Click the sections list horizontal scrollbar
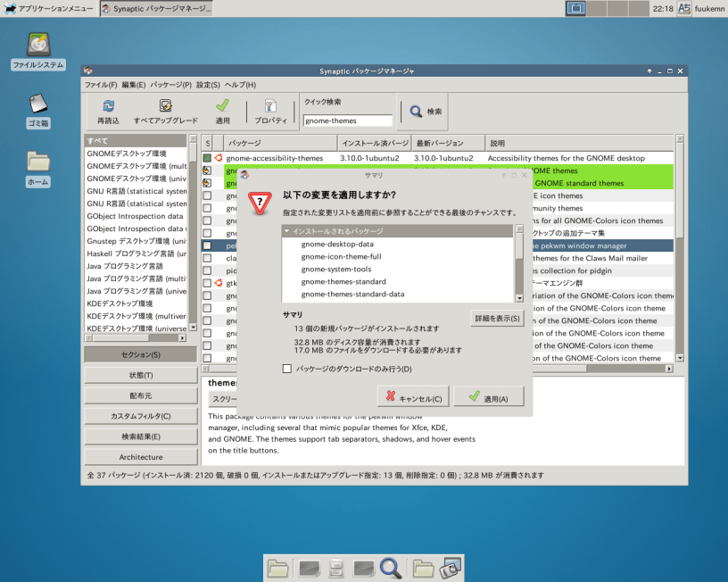 click(x=135, y=338)
